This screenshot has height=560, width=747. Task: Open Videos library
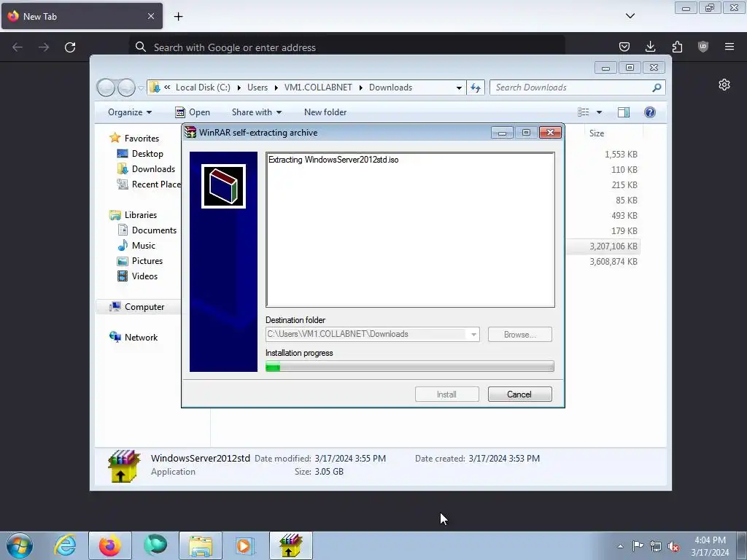(144, 276)
